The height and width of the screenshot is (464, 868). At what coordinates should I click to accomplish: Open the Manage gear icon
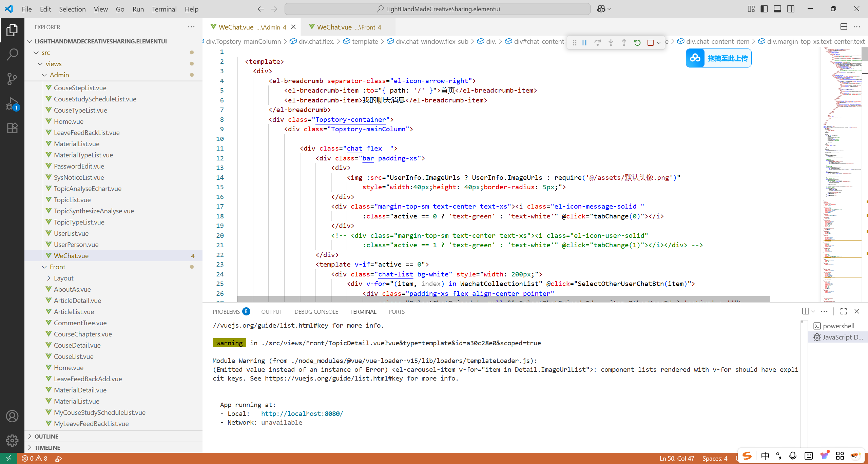point(12,440)
